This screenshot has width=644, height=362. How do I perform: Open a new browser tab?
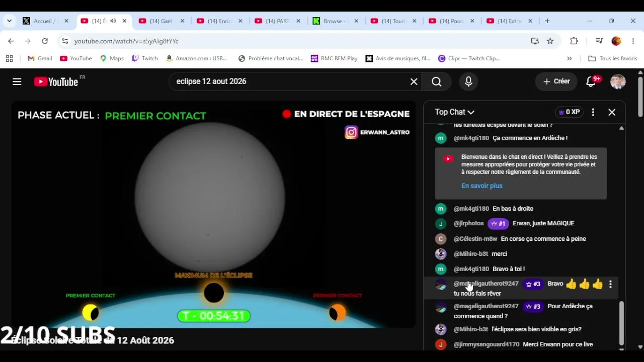pos(547,21)
